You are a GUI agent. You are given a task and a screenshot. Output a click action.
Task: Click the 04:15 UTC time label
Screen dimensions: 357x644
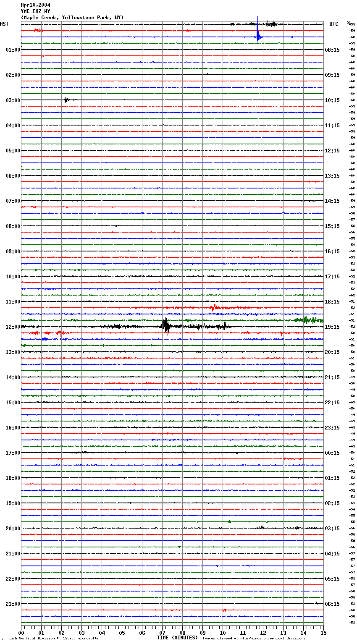pos(332,553)
